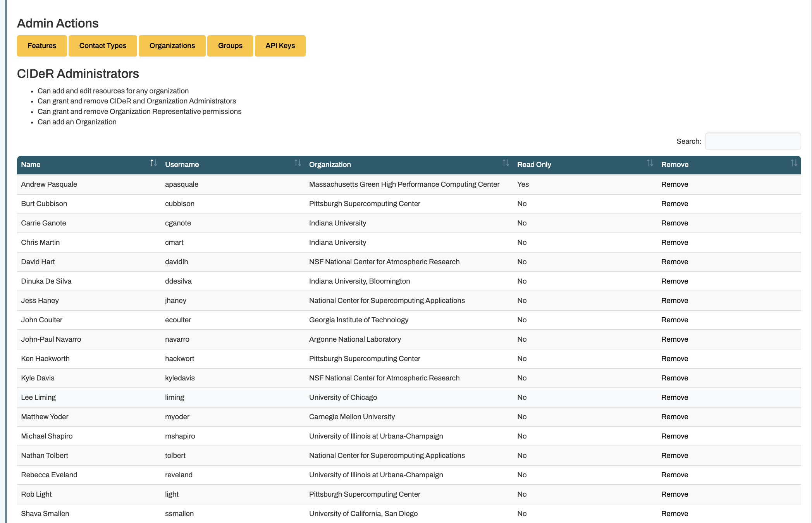Viewport: 812px width, 523px height.
Task: Click University of California, San Diego cell
Action: [x=363, y=514]
